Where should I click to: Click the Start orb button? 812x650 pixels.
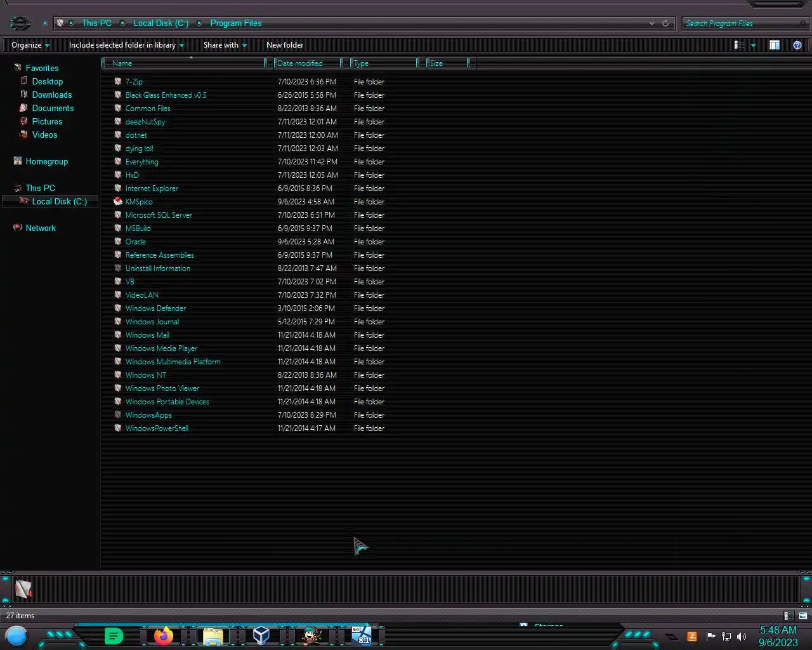pos(16,635)
